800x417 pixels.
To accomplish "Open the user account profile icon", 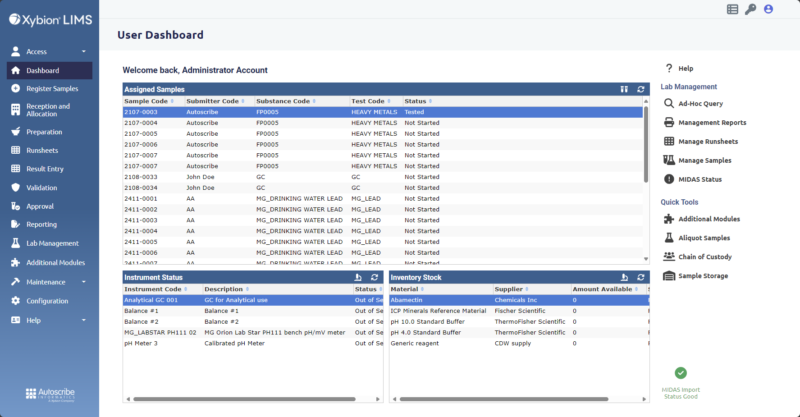I will (x=768, y=9).
